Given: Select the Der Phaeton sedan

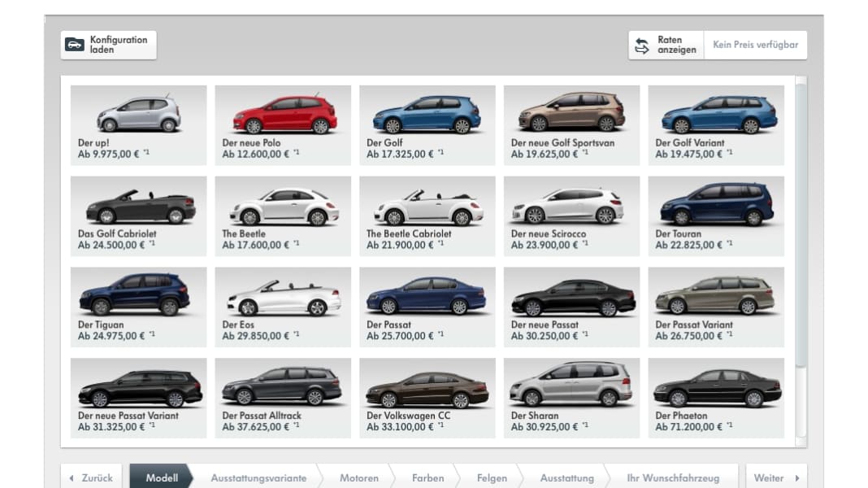Looking at the screenshot, I should click(x=716, y=398).
